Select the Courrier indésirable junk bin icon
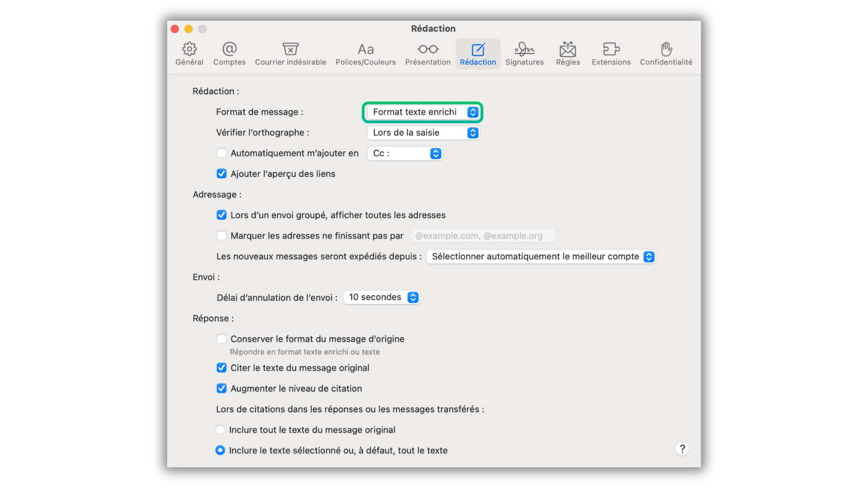 (290, 49)
